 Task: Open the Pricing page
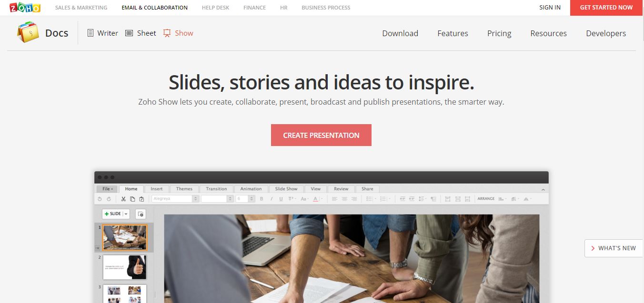point(499,33)
